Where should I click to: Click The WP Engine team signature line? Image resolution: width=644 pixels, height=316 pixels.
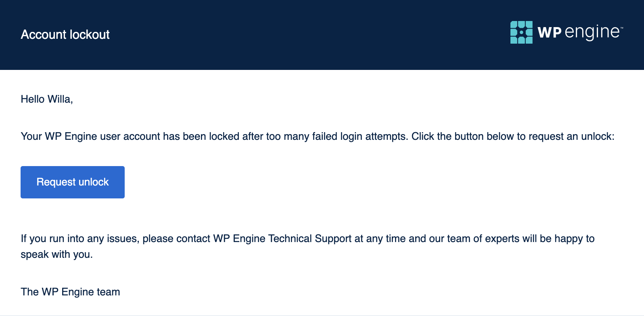pos(70,291)
